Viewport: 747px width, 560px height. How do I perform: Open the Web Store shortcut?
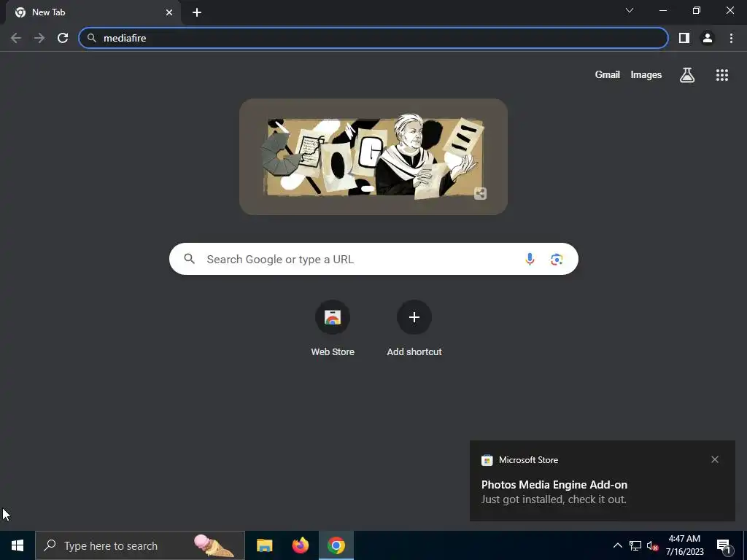(333, 329)
